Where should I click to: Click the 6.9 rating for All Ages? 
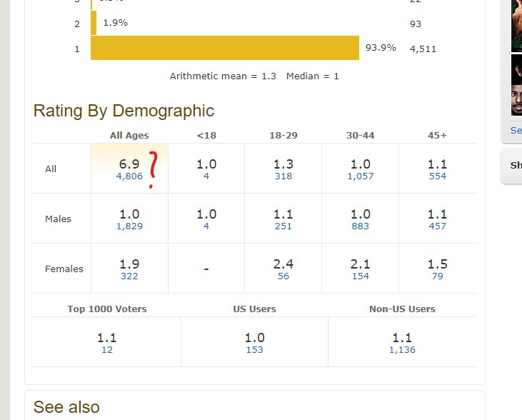pos(129,164)
